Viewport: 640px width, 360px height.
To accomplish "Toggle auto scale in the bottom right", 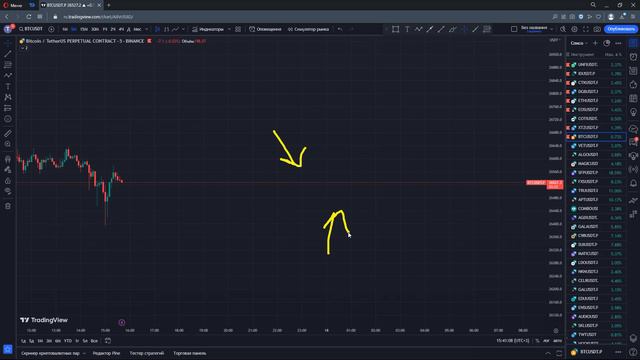I will coord(558,341).
